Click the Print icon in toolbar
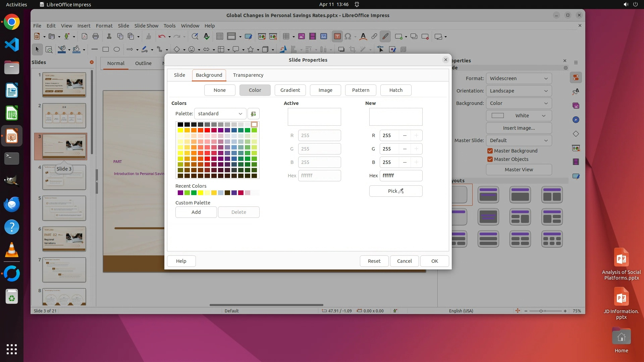Screen dimensions: 644x362 pyautogui.click(x=96, y=37)
